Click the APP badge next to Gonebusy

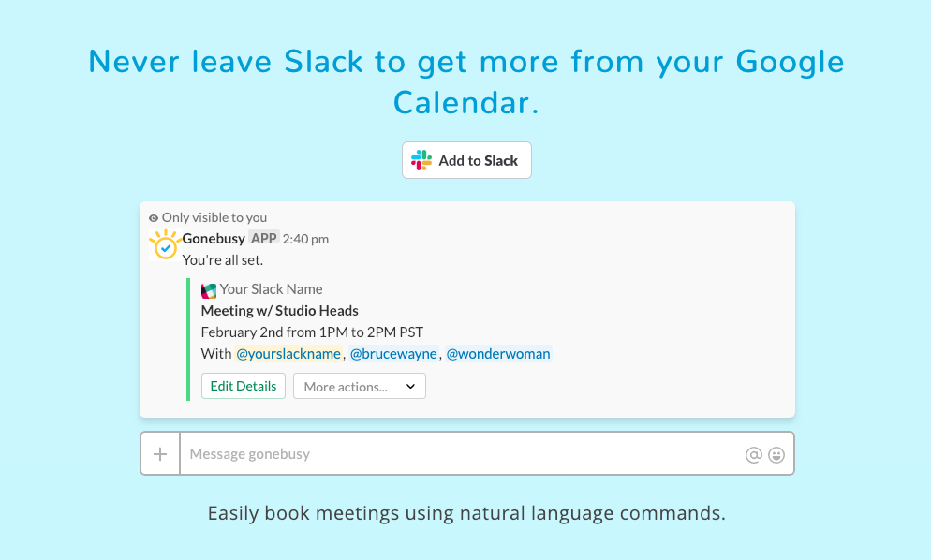click(x=263, y=238)
